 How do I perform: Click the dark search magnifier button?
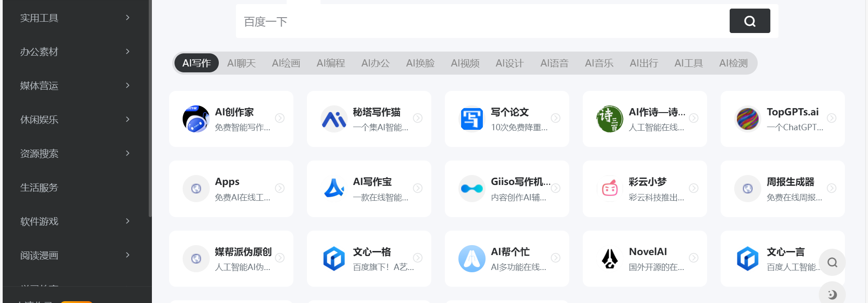pos(750,21)
